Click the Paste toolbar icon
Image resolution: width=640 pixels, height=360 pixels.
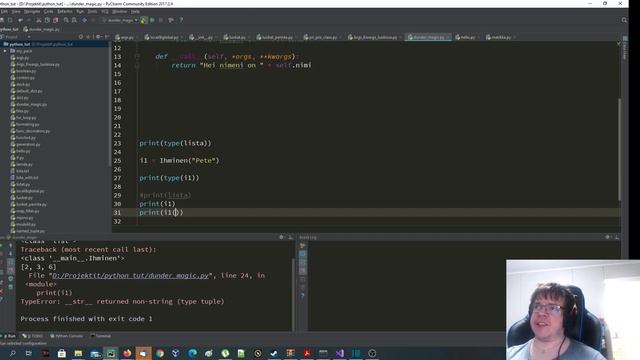pos(56,20)
